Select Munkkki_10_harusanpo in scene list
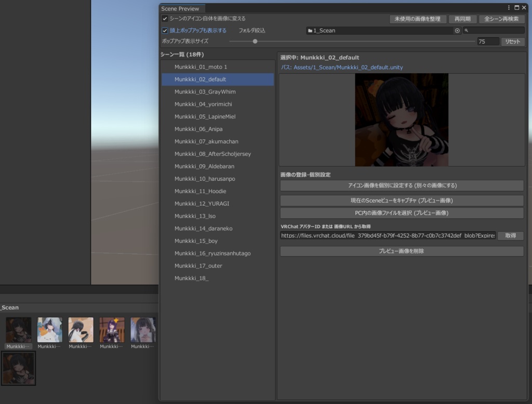The width and height of the screenshot is (532, 404). click(x=218, y=179)
